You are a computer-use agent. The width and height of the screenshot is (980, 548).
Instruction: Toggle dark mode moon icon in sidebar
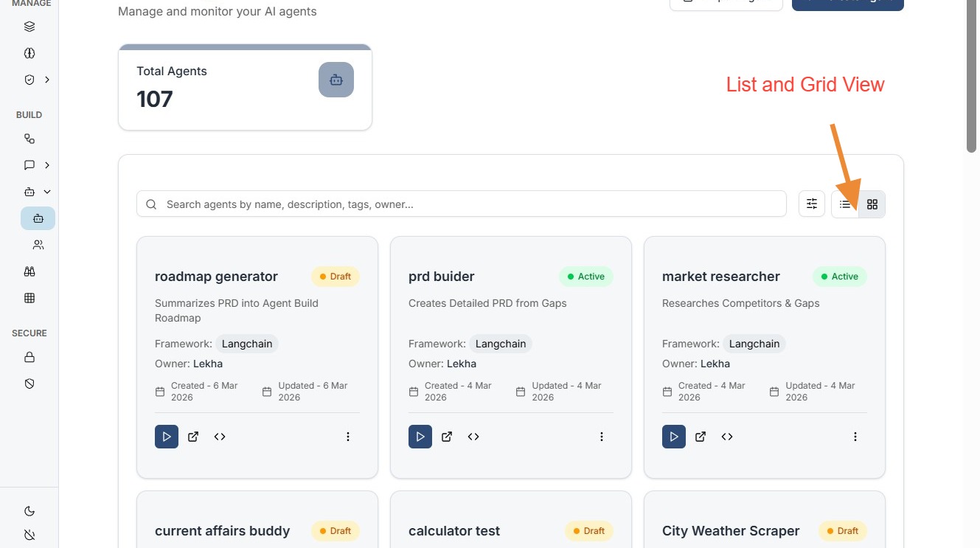29,511
